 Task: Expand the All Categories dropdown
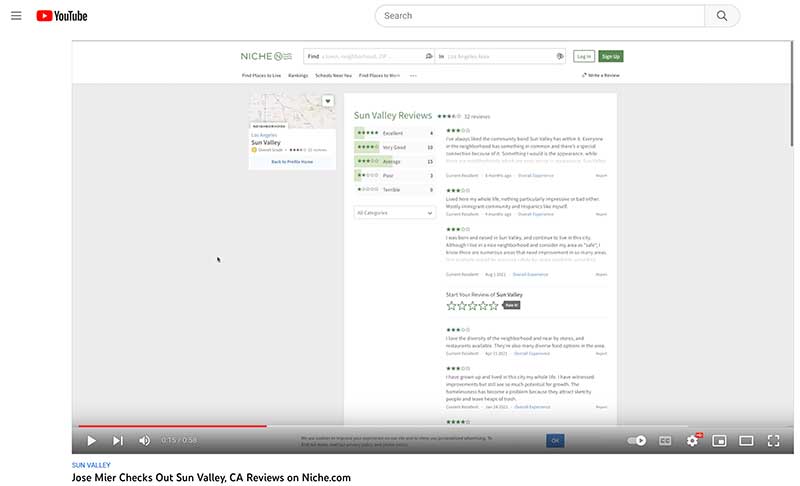395,213
